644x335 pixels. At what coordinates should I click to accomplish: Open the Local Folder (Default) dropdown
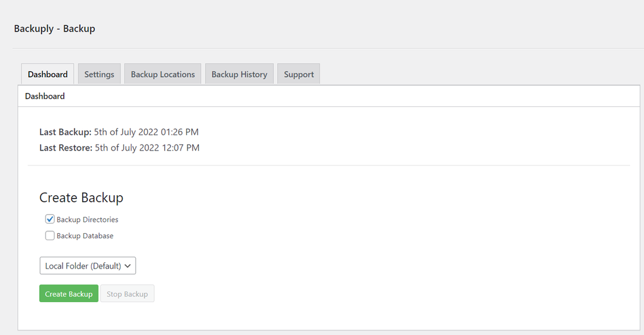click(83, 266)
